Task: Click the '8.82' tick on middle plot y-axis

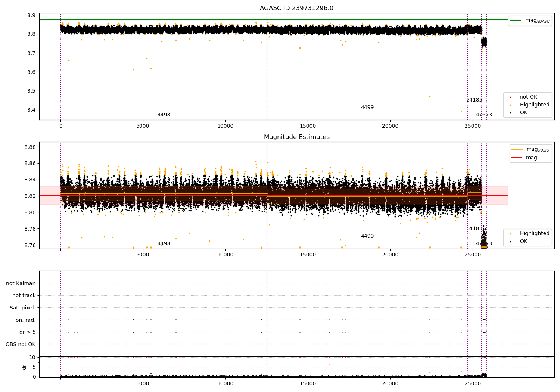Action: coord(30,196)
